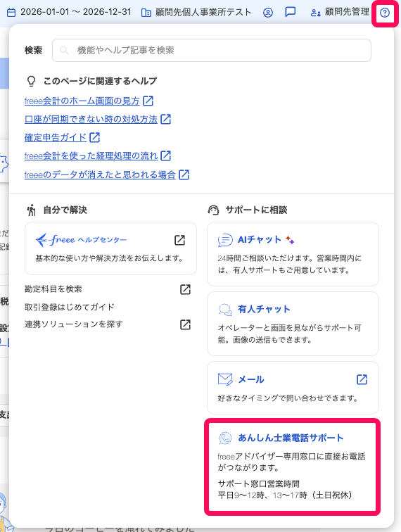
Task: Open the freee ヘルプセンター card
Action: (x=110, y=248)
